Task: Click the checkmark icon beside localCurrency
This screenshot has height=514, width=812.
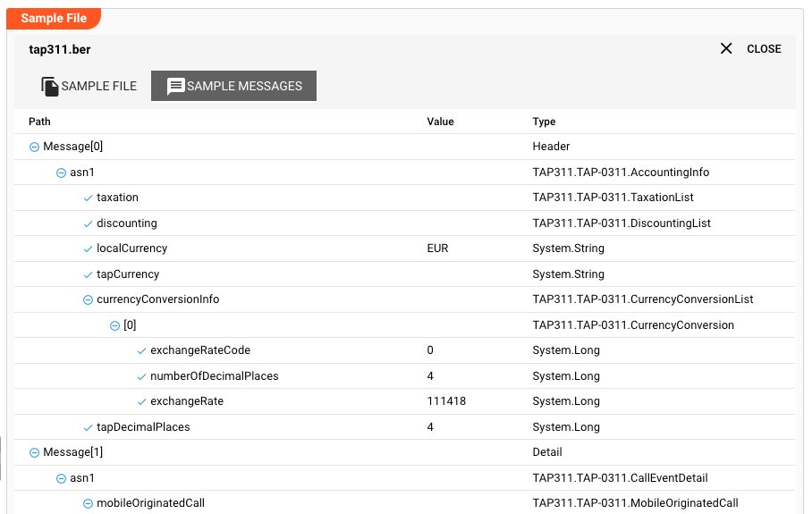Action: [x=88, y=249]
